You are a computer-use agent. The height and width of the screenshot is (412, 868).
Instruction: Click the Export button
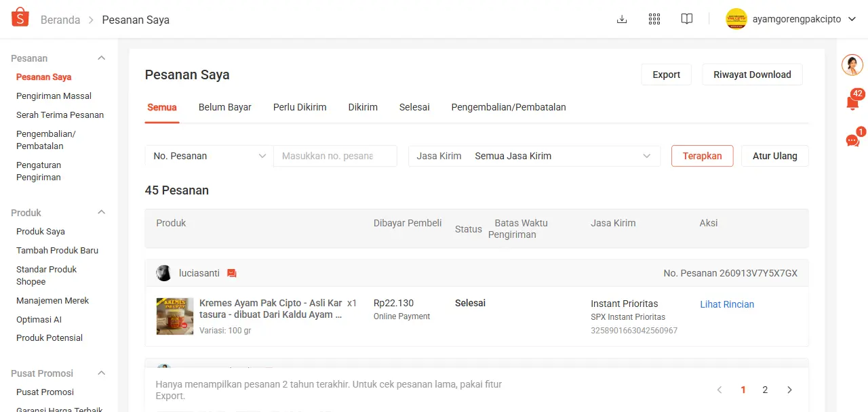pyautogui.click(x=667, y=75)
